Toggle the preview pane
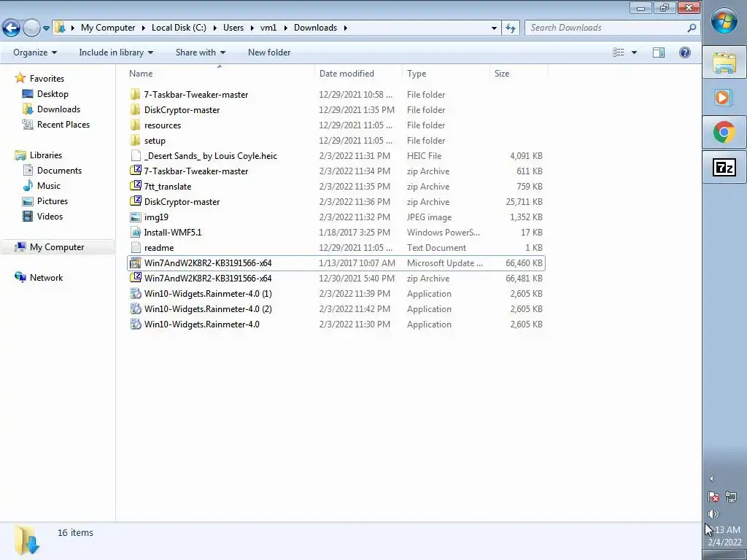Image resolution: width=747 pixels, height=560 pixels. pyautogui.click(x=659, y=52)
